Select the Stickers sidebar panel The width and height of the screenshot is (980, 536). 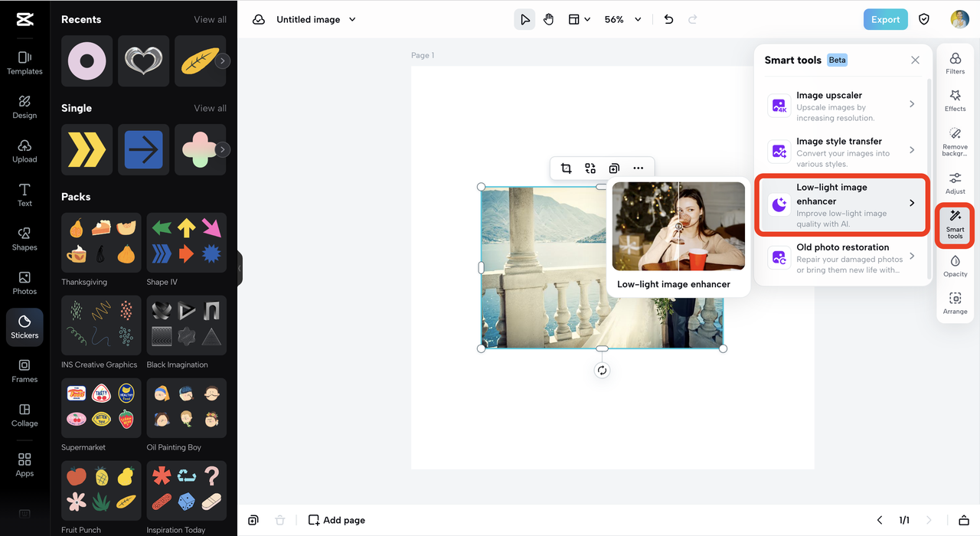click(x=24, y=327)
